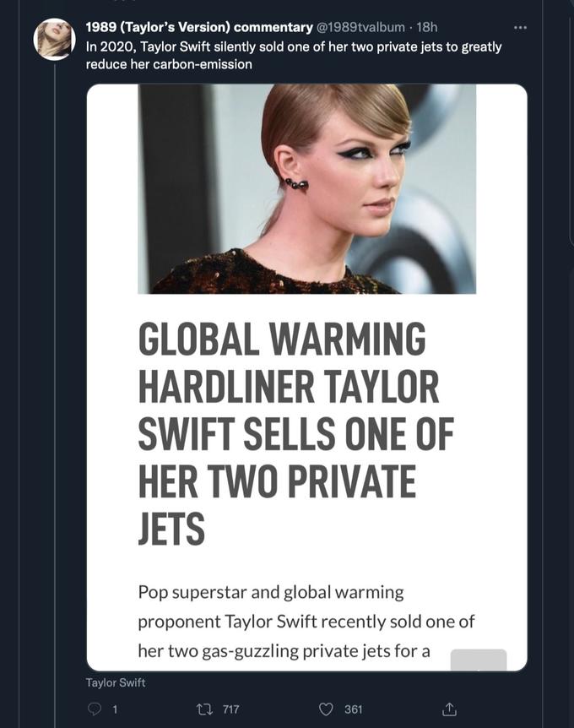Open the profile picture of 1989tvalbum
574x728 pixels.
[53, 41]
